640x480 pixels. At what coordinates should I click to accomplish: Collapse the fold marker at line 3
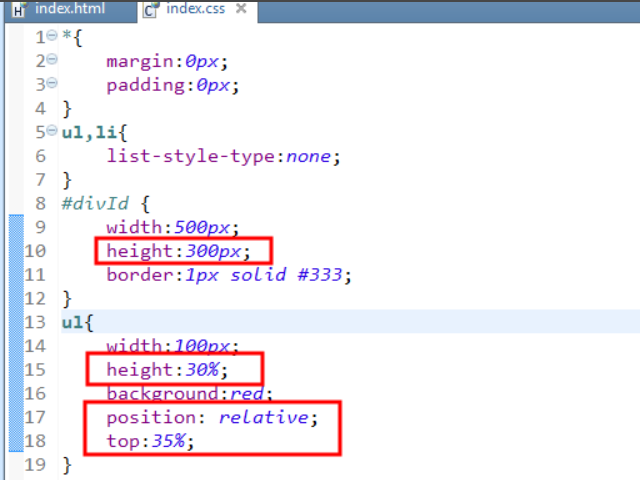coord(52,83)
